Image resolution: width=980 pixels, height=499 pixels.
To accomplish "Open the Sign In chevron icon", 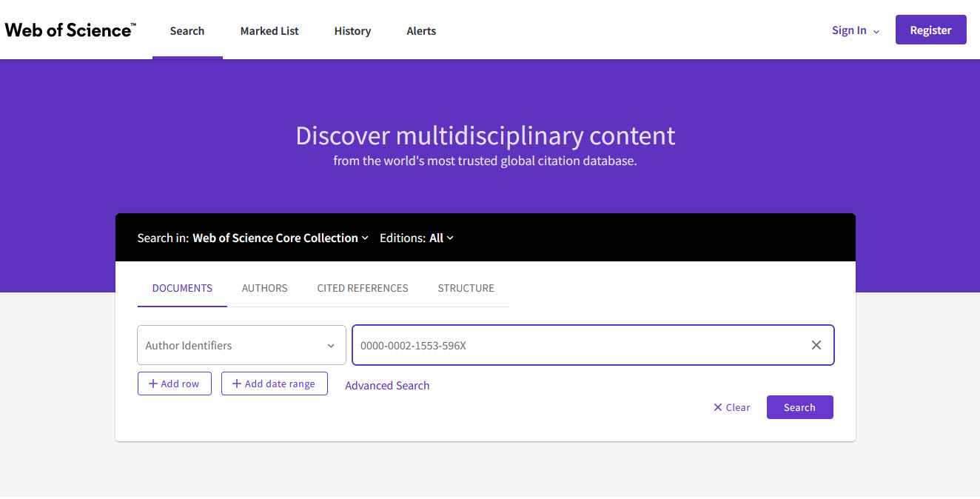I will point(876,31).
